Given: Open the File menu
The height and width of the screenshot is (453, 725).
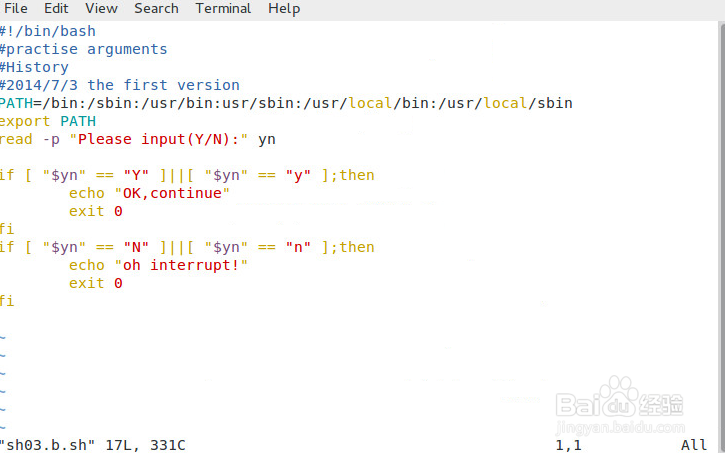Looking at the screenshot, I should point(15,8).
